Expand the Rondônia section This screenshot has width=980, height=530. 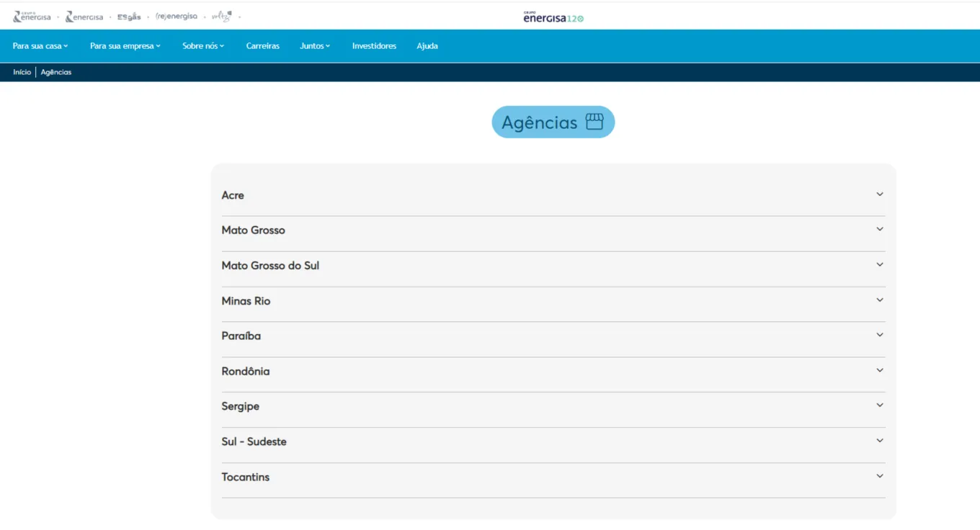[246, 372]
